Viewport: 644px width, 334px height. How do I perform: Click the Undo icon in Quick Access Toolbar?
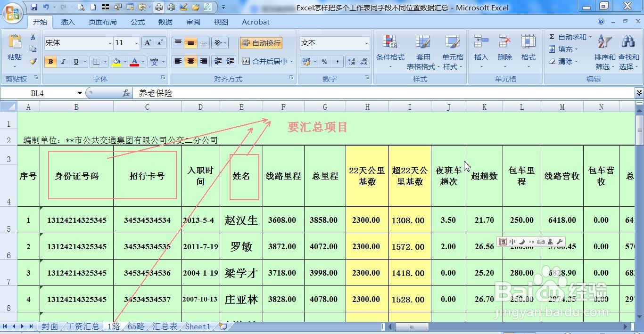[47, 6]
